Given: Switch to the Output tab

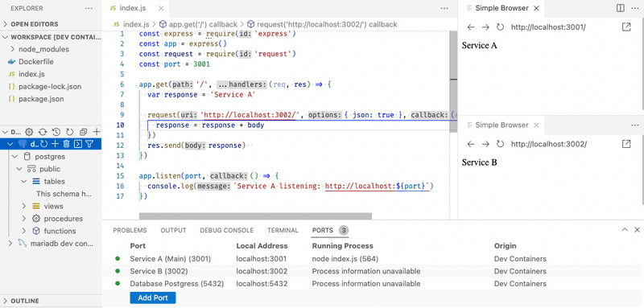Looking at the screenshot, I should [173, 231].
